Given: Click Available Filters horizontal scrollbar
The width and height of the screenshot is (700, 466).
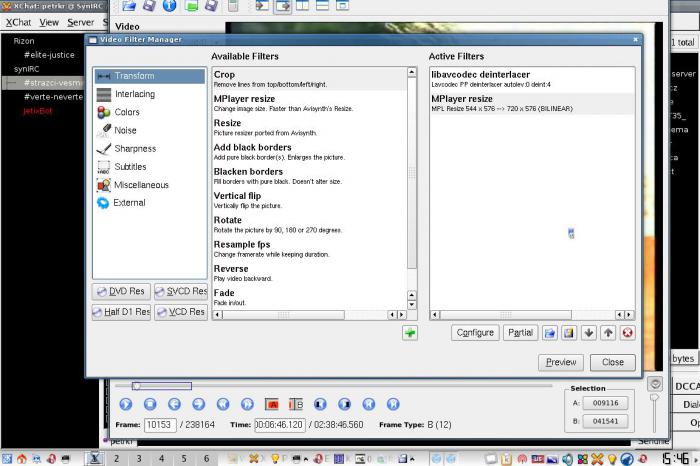Looking at the screenshot, I should pos(283,315).
